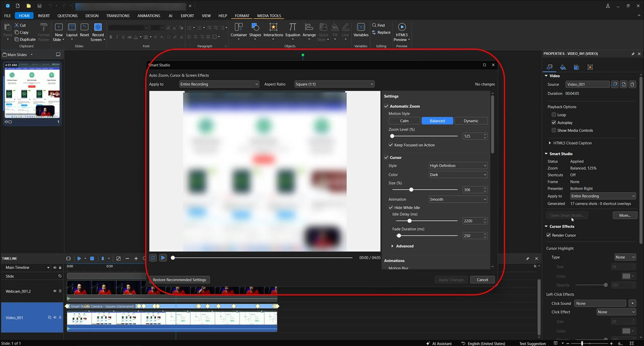The width and height of the screenshot is (644, 346).
Task: Enable the Loop playback option
Action: (x=554, y=115)
